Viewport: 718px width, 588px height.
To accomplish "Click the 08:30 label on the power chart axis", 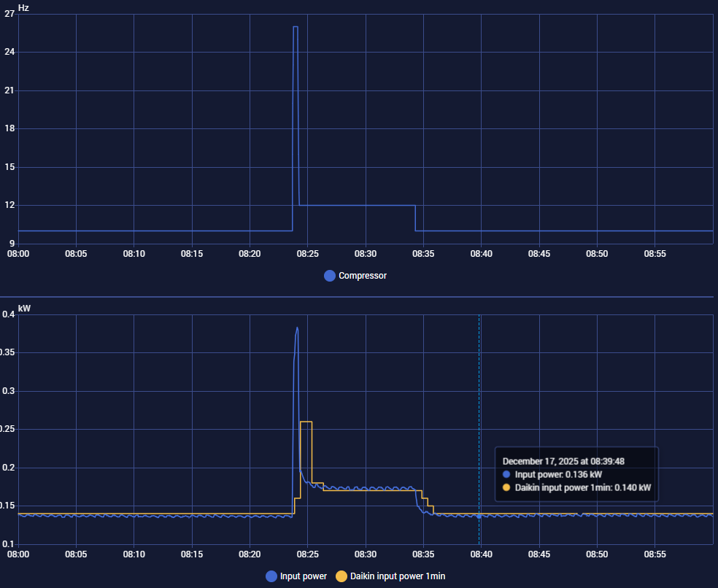I will click(366, 554).
